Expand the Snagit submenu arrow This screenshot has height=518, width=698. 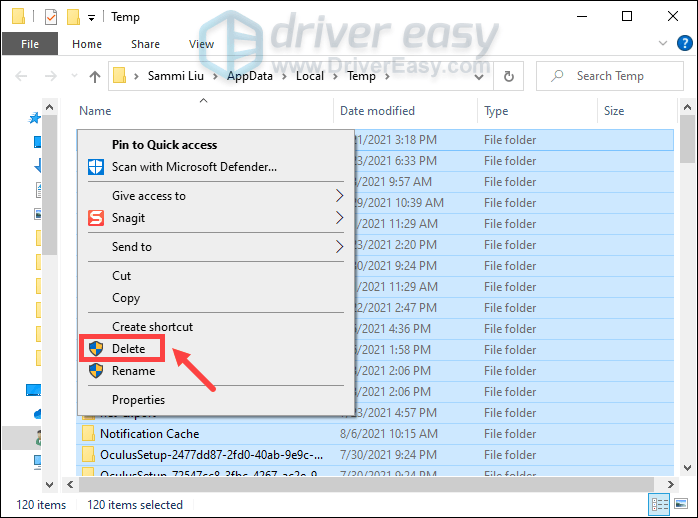339,218
